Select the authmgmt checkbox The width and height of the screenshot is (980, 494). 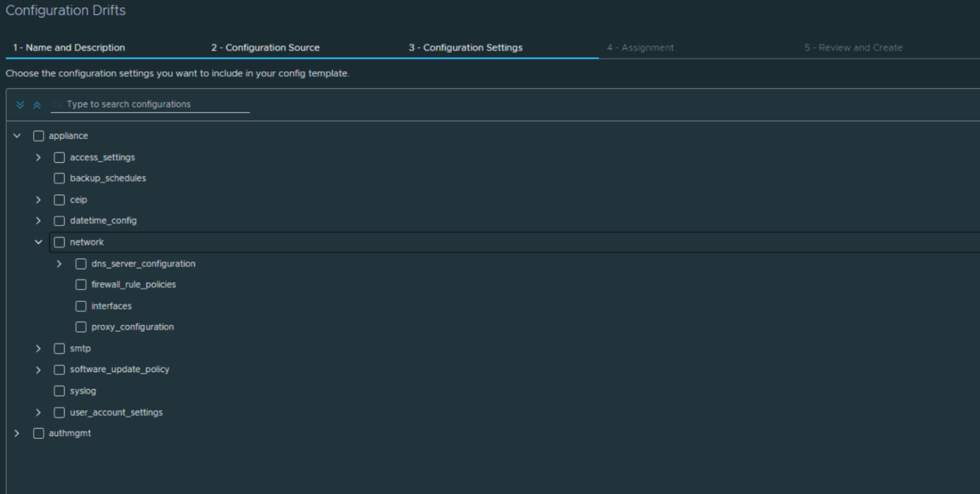click(x=38, y=433)
